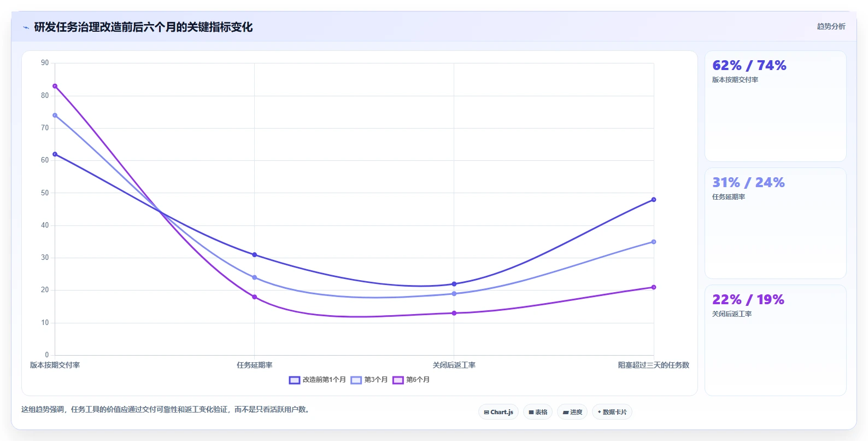The height and width of the screenshot is (441, 868).
Task: Toggle the 第3个月 legend swatch
Action: click(356, 380)
